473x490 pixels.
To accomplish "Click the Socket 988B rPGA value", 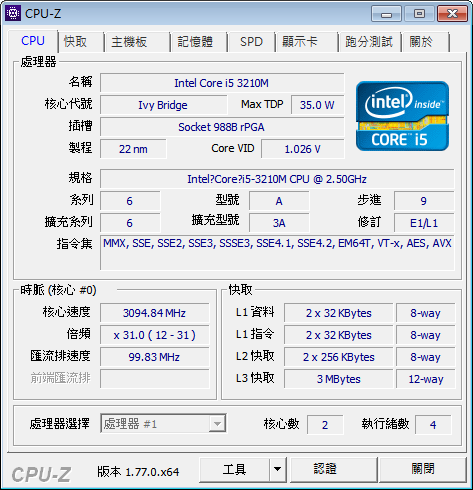I will pos(222,127).
